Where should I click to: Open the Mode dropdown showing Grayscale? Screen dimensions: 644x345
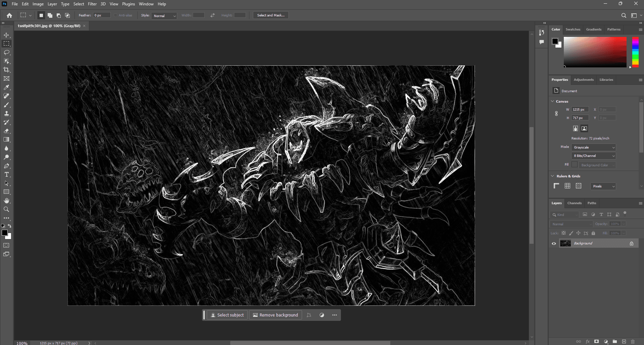(x=594, y=148)
